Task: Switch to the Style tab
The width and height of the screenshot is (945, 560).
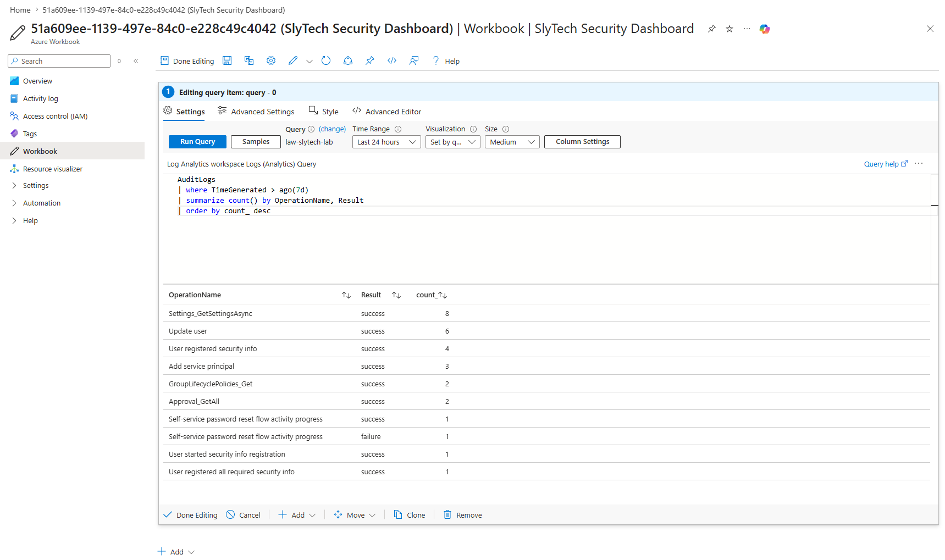Action: [323, 112]
